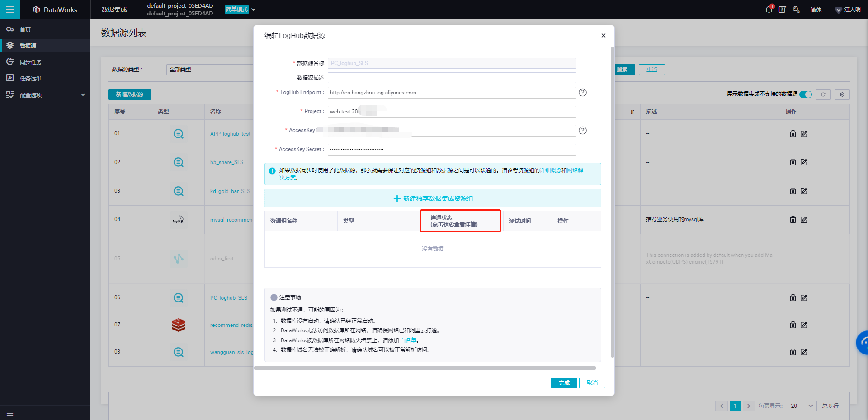The width and height of the screenshot is (868, 420).
Task: Edit the data source in row 02
Action: coord(804,162)
